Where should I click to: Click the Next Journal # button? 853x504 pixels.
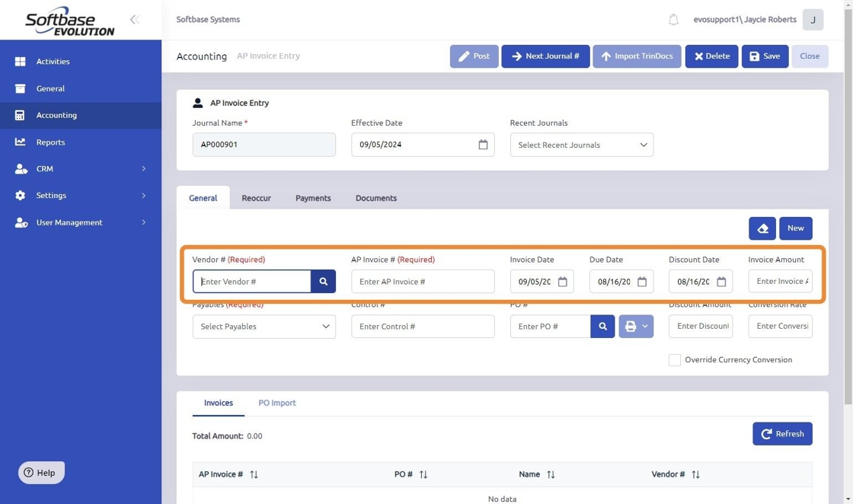545,56
